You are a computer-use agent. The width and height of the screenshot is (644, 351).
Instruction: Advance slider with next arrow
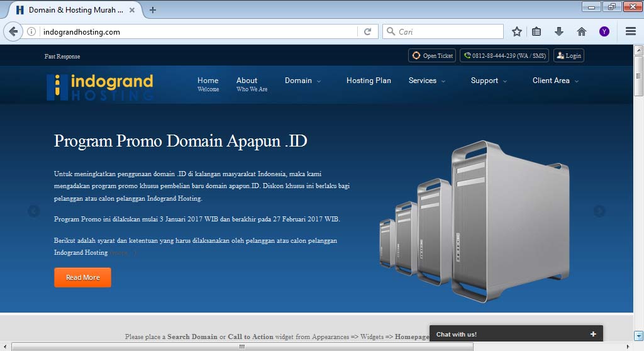(x=599, y=211)
